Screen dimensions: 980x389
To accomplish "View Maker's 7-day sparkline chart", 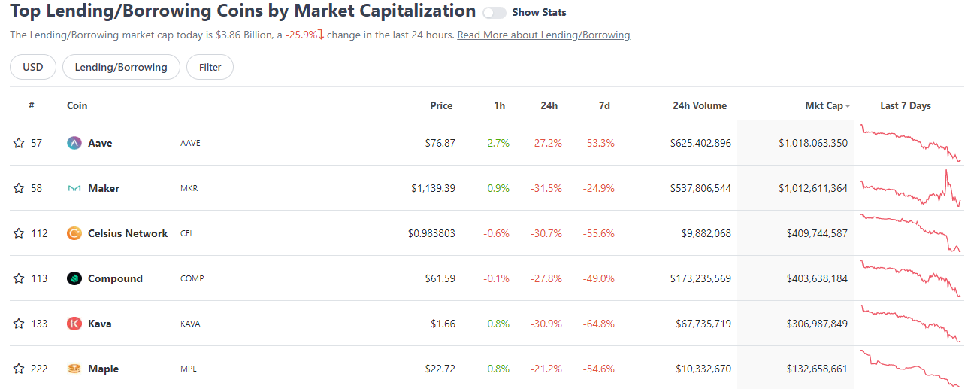I will (x=910, y=188).
